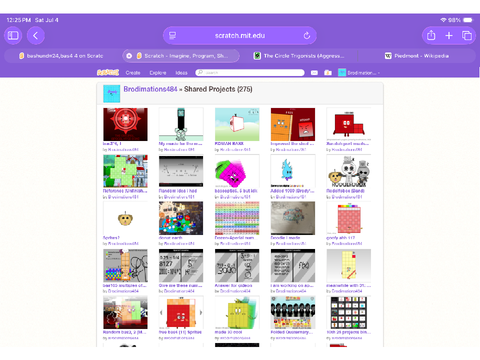480x360 pixels.
Task: Open the green cross castle thumbnail
Action: click(125, 171)
